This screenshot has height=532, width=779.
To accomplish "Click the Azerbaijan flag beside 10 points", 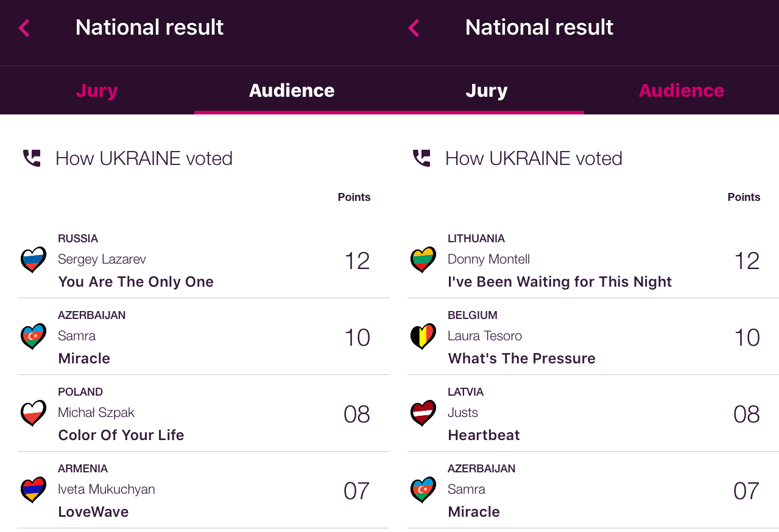I will (x=33, y=337).
